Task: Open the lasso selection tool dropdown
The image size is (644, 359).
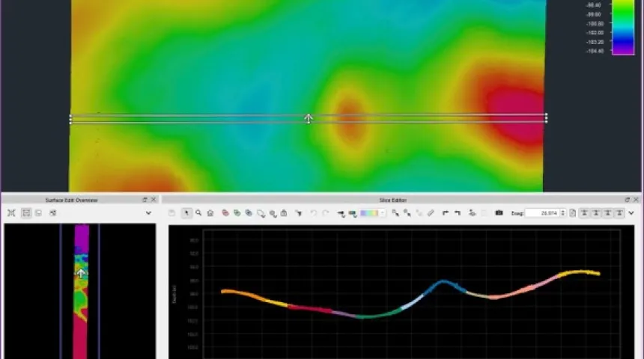Action: point(261,213)
